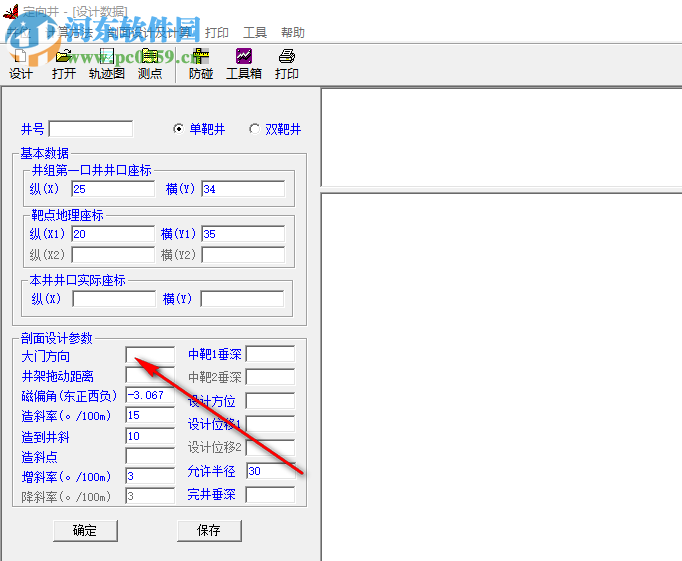The image size is (682, 561).
Task: Click the empty 横(Y) field under 本井井口实际座标
Action: tap(242, 299)
